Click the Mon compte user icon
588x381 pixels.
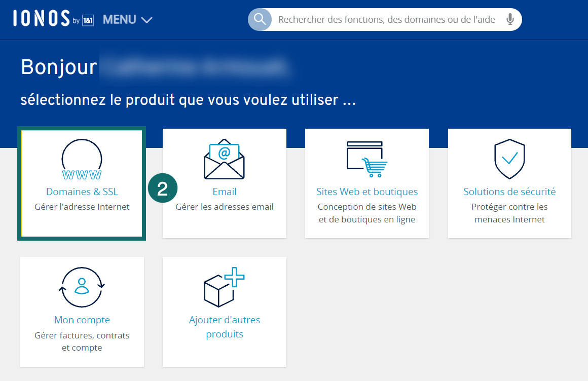pos(82,287)
